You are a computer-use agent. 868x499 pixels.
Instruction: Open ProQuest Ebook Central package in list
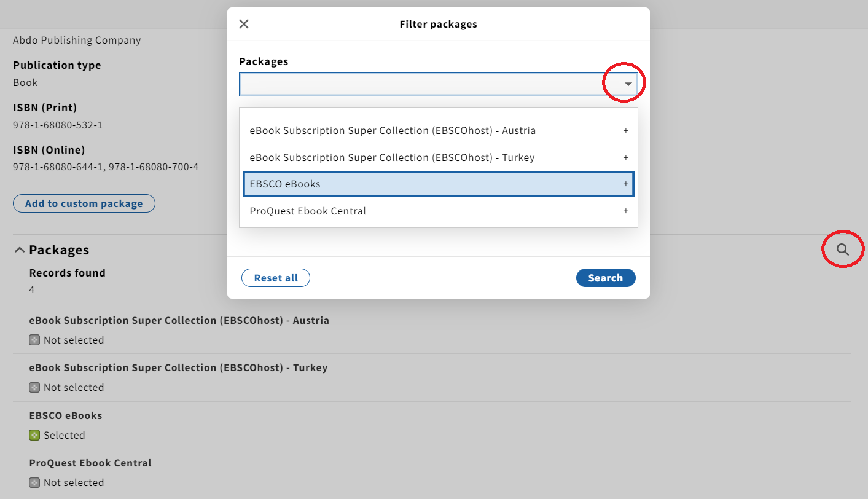(x=90, y=463)
